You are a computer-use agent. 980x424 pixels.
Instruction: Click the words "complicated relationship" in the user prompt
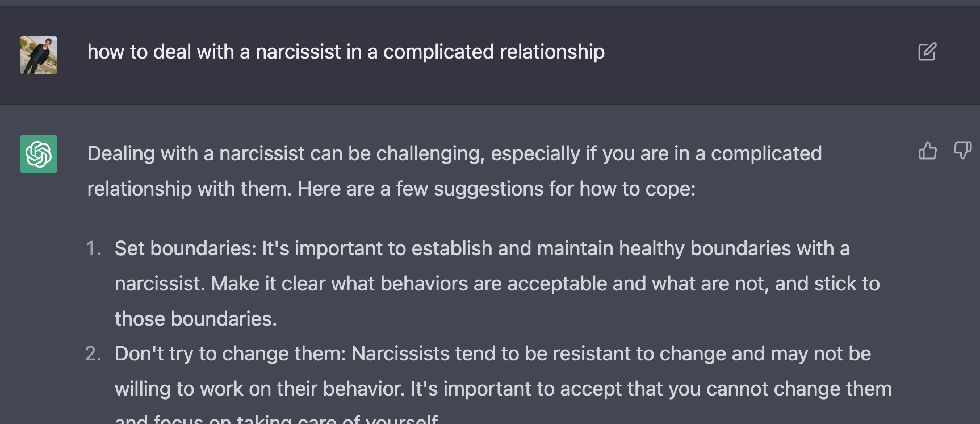coord(493,52)
